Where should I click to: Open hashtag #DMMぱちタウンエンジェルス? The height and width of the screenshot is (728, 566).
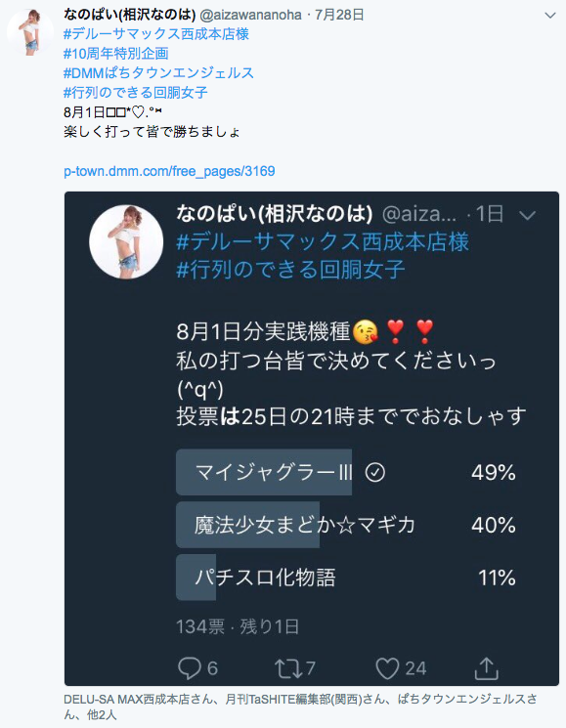pos(158,73)
